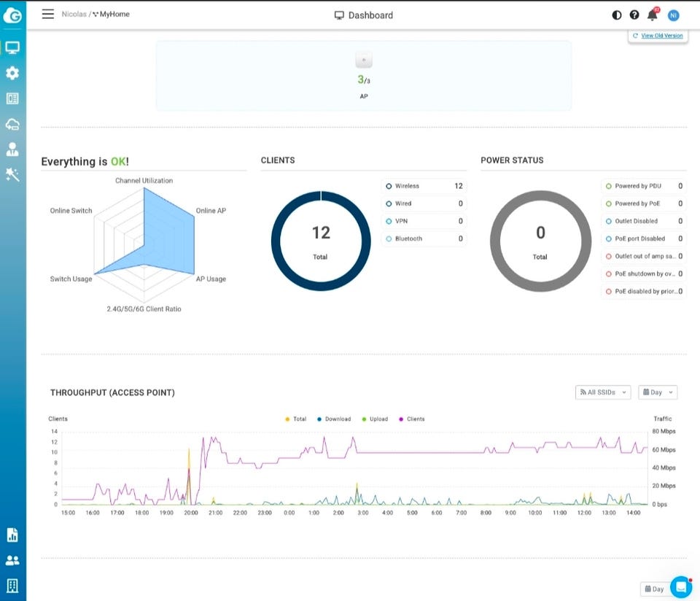The height and width of the screenshot is (601, 700).
Task: Toggle the Upload legend series
Action: [375, 419]
